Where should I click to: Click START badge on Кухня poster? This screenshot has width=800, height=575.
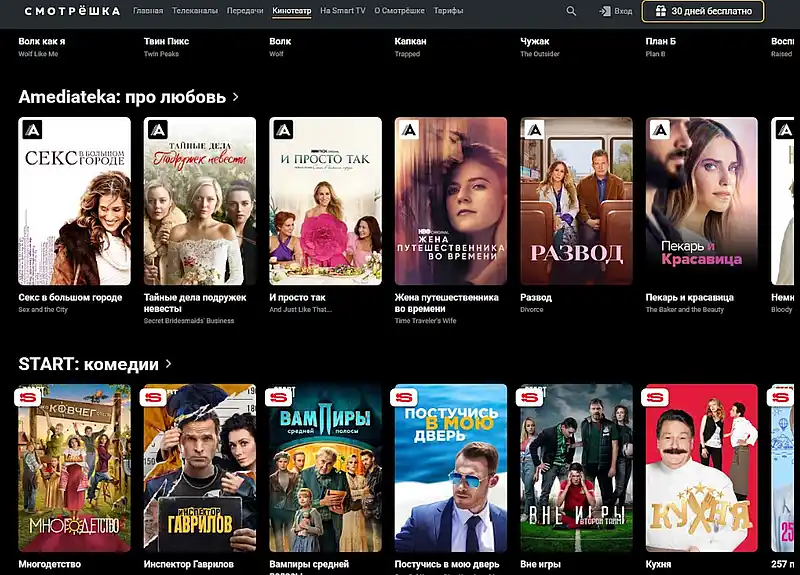point(655,397)
